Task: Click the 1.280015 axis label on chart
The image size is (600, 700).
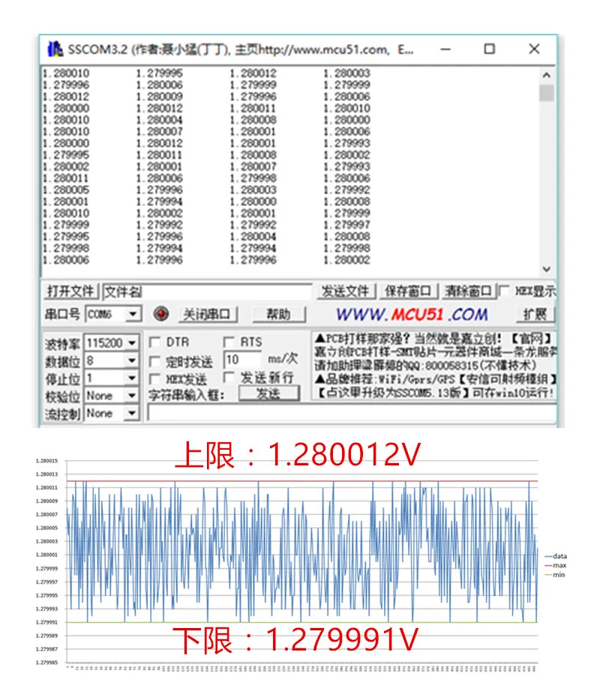Action: [x=47, y=461]
